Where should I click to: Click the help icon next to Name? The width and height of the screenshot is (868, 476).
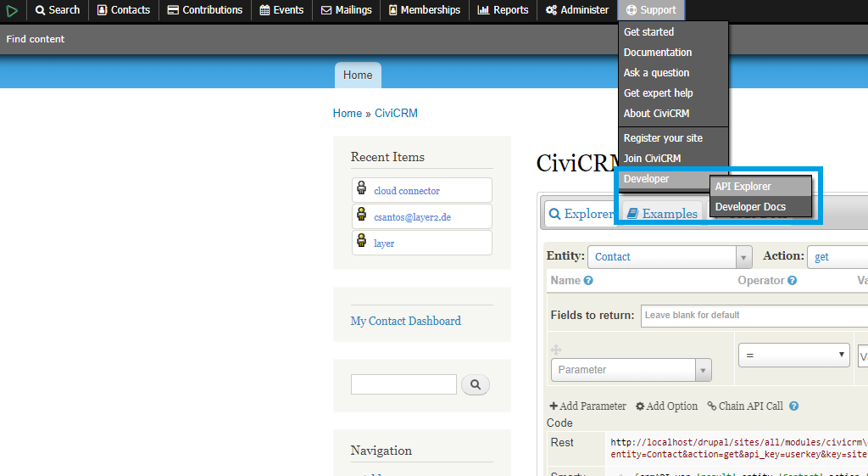coord(588,281)
